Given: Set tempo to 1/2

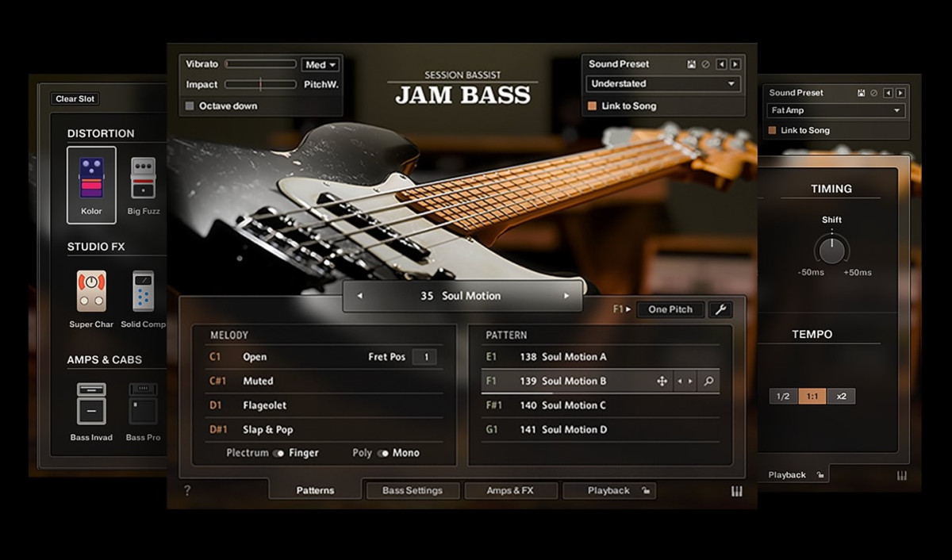Looking at the screenshot, I should click(x=783, y=396).
